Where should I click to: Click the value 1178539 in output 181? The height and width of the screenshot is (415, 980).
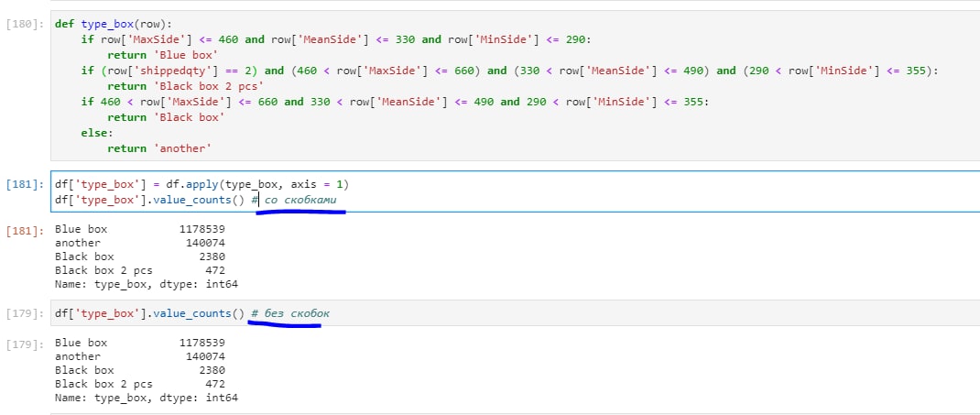point(201,229)
